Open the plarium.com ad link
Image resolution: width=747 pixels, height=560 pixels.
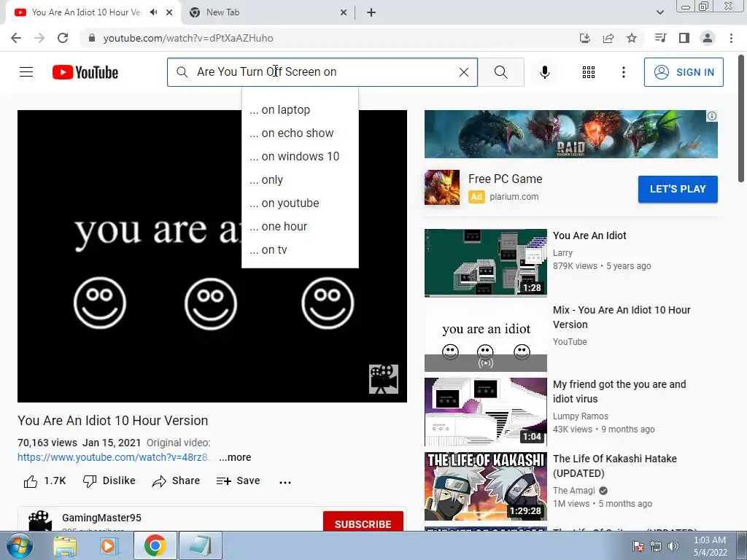point(514,197)
